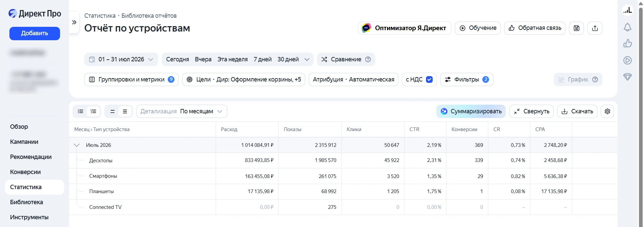Open Кампании in sidebar
The image size is (644, 227).
[x=24, y=142]
